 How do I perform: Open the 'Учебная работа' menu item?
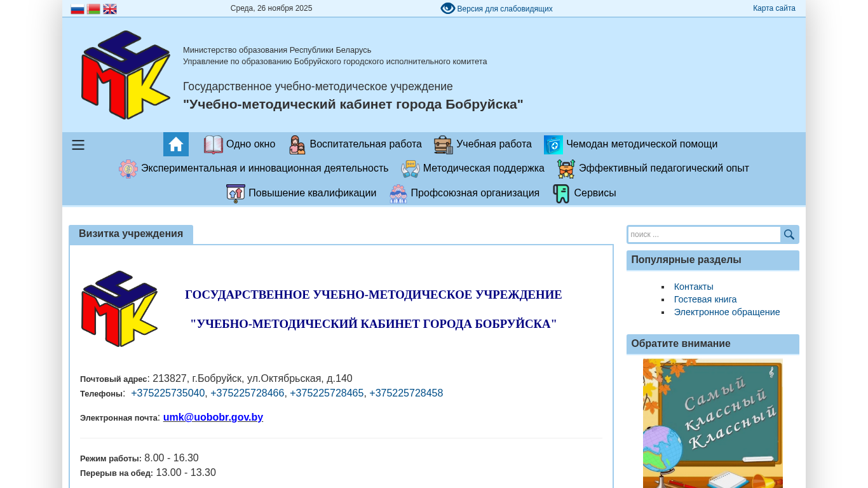(x=494, y=144)
